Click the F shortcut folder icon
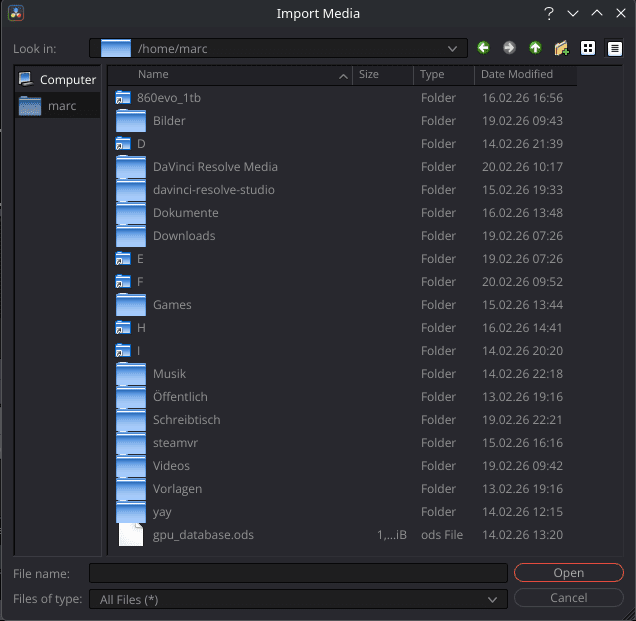Image resolution: width=636 pixels, height=621 pixels. click(123, 282)
